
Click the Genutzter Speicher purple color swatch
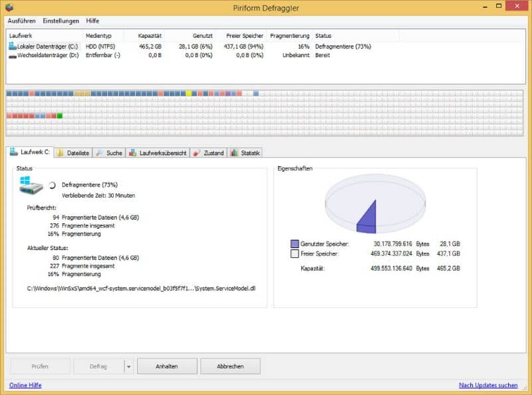tap(295, 243)
